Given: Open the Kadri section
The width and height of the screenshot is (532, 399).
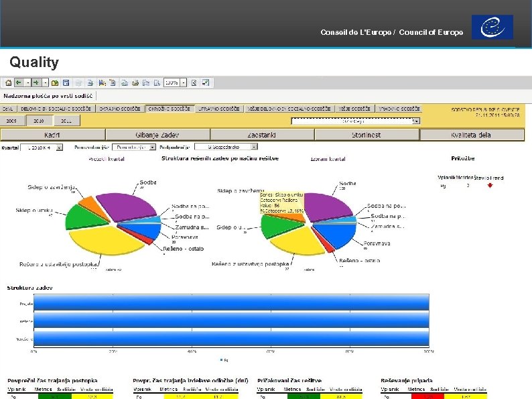Looking at the screenshot, I should [52, 135].
